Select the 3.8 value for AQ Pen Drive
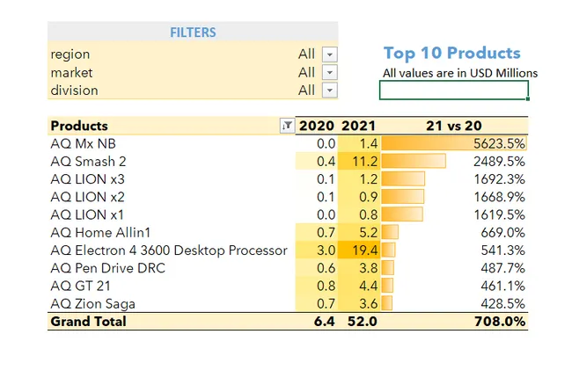 359,268
